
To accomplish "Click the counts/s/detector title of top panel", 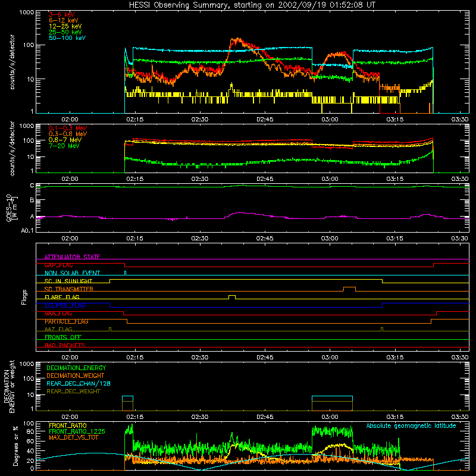I will [x=12, y=62].
